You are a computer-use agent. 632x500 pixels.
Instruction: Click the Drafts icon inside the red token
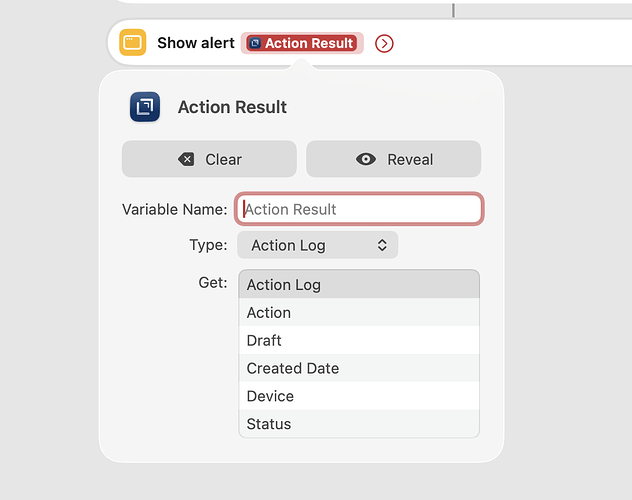pos(255,43)
